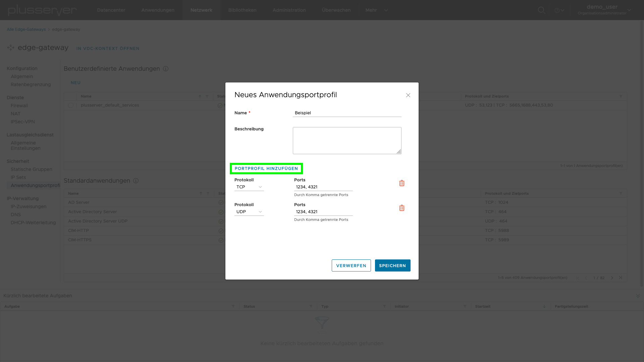Open the search icon in top bar
Screen dimensions: 644x362
coord(541,10)
